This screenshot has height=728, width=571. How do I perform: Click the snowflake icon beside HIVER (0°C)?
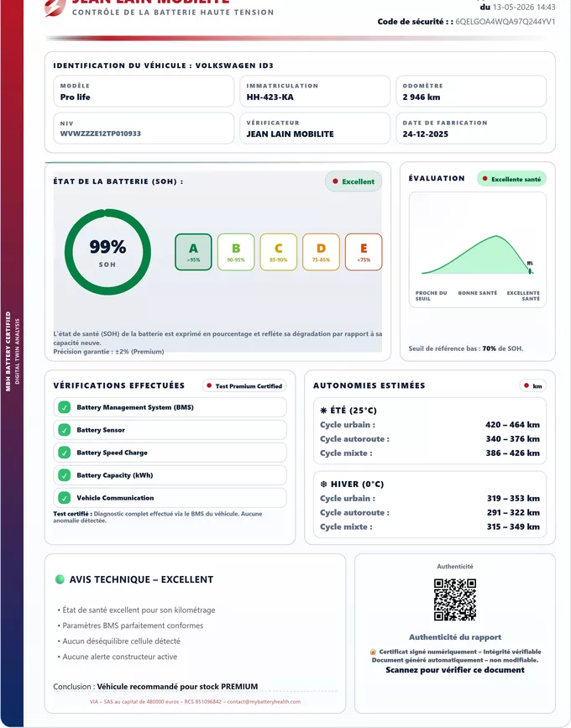[x=323, y=484]
